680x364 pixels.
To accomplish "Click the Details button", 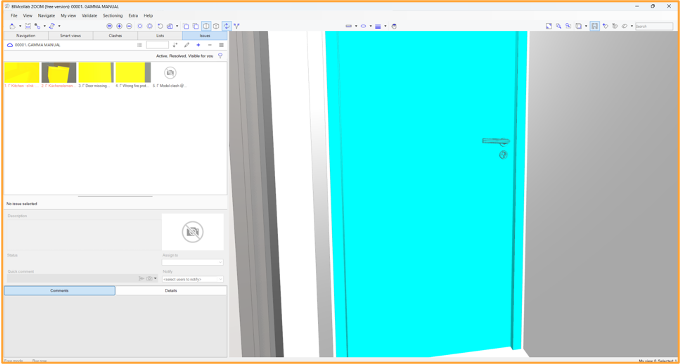I will click(x=171, y=291).
